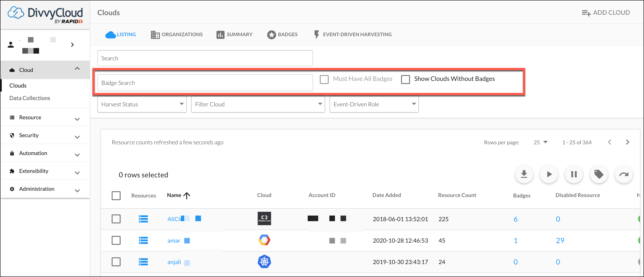Click the Cloud icon in sidebar
Viewport: 644px width, 277px height.
click(12, 70)
